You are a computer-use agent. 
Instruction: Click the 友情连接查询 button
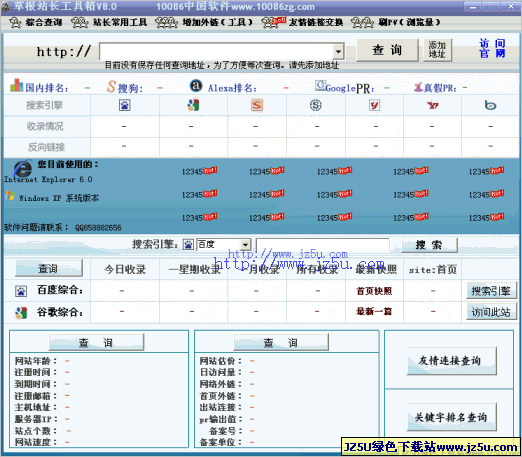[x=452, y=360]
